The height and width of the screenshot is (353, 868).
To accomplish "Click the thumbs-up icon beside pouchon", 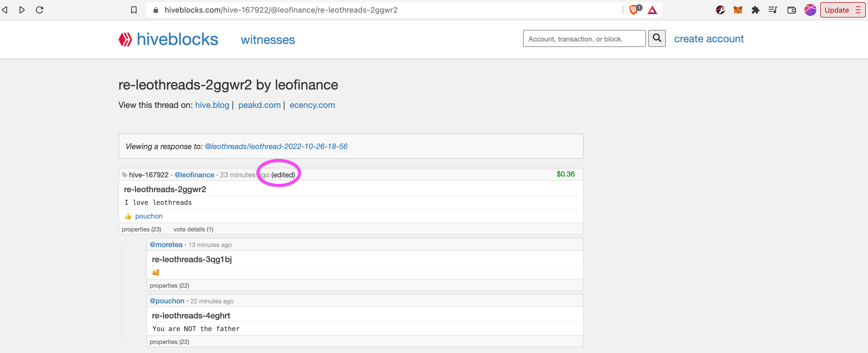I will pos(128,216).
